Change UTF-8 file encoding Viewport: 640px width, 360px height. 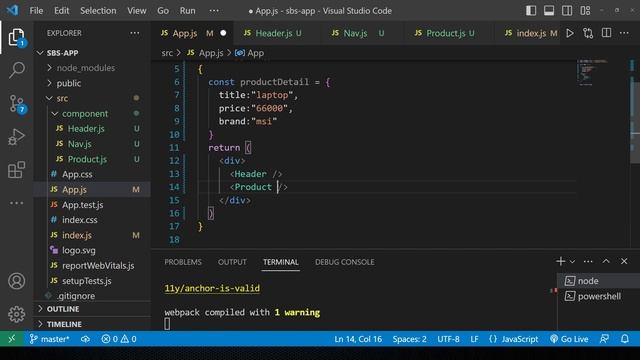[x=448, y=339]
